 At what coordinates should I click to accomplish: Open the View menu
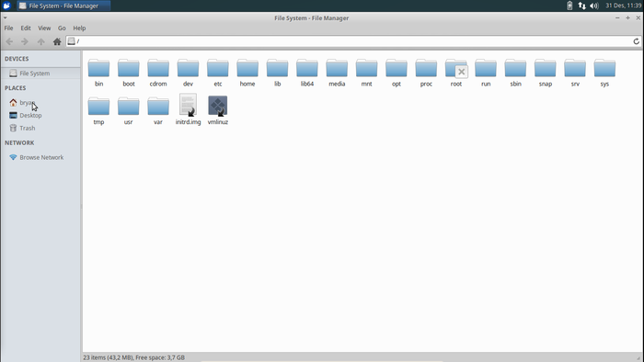click(x=44, y=28)
